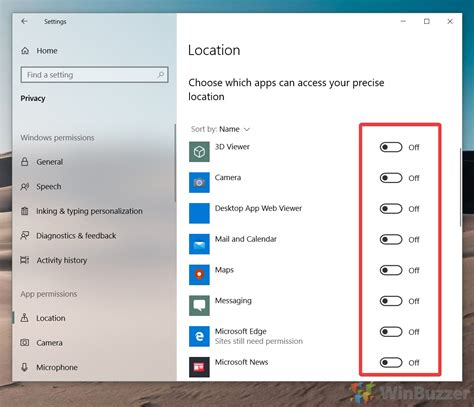This screenshot has width=474, height=407.
Task: Select Activity history page
Action: pos(62,260)
